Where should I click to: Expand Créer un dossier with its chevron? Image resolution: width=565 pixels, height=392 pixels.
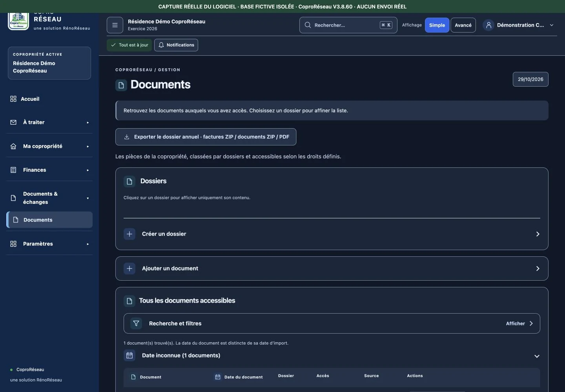pyautogui.click(x=538, y=234)
